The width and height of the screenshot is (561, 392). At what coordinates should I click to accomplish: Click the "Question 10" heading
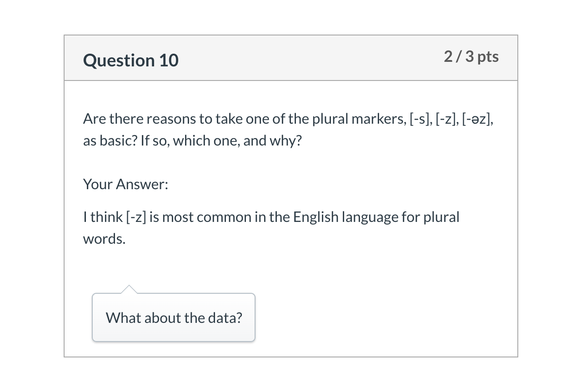(x=131, y=60)
